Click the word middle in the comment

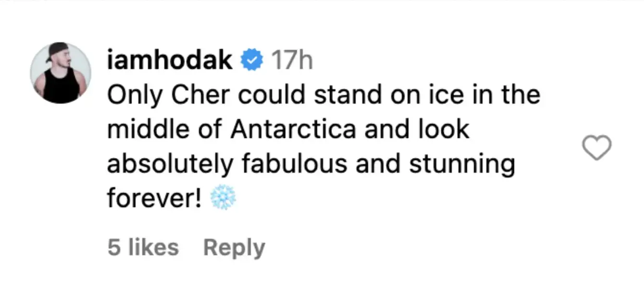tap(147, 130)
